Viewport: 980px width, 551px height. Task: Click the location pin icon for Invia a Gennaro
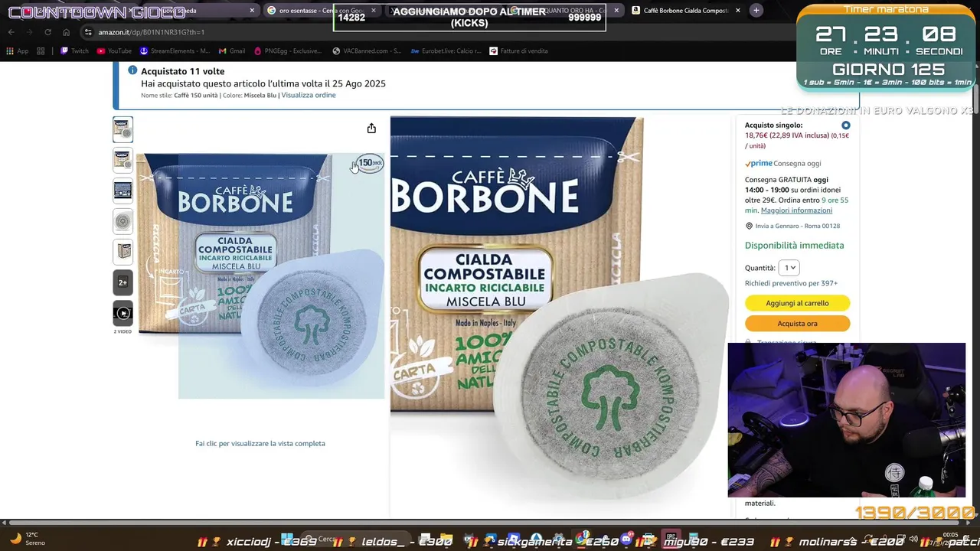pos(749,226)
